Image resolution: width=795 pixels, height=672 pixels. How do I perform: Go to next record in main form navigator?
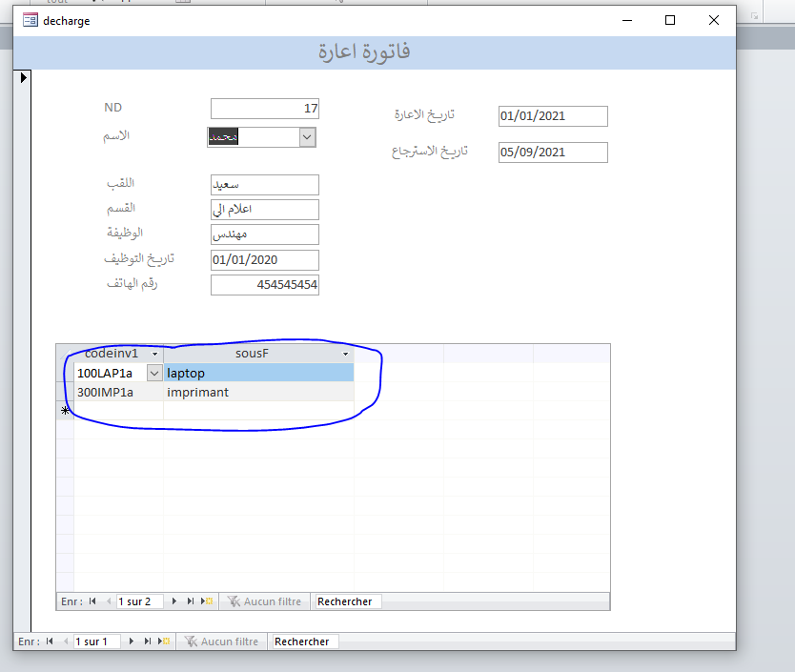pos(132,641)
